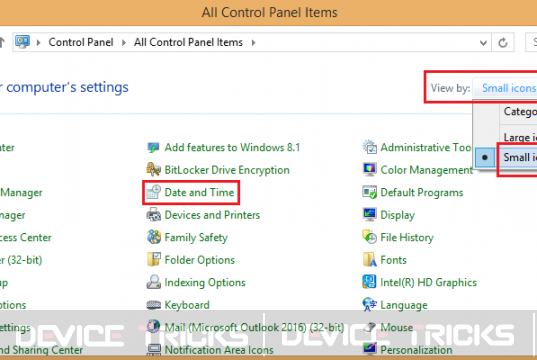This screenshot has width=537, height=360.
Task: Click the Devices and Printers icon
Action: tap(153, 215)
